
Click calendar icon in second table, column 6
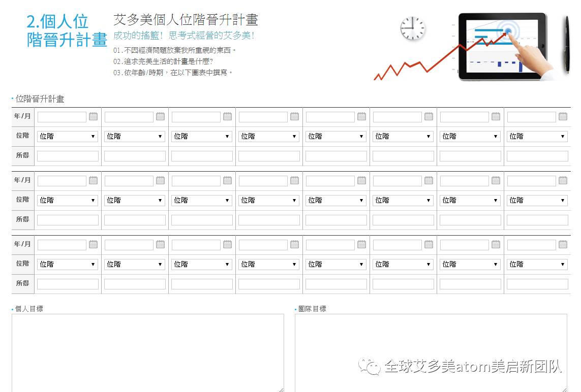click(x=429, y=181)
